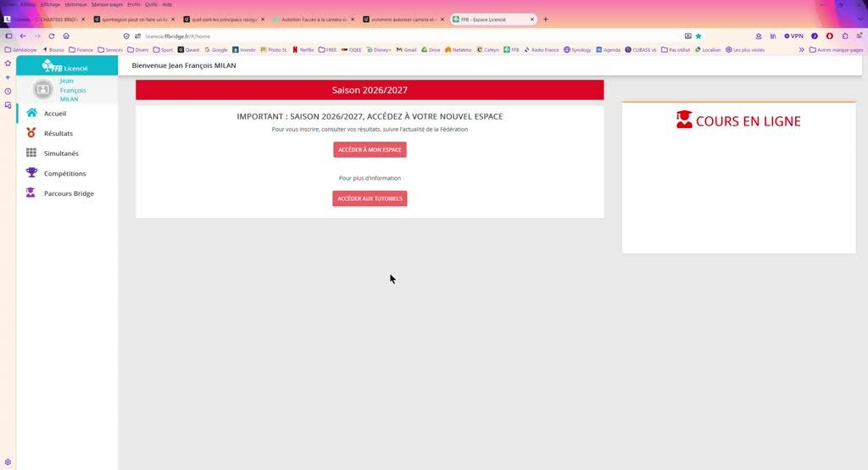The height and width of the screenshot is (470, 868).
Task: Open the downloads toolbar icon
Action: pyautogui.click(x=759, y=36)
